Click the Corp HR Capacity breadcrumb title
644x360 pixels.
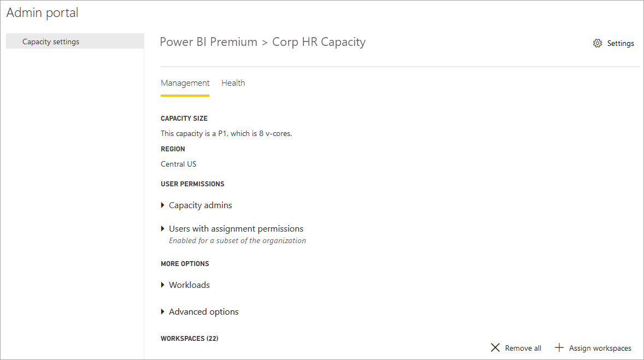[x=319, y=42]
